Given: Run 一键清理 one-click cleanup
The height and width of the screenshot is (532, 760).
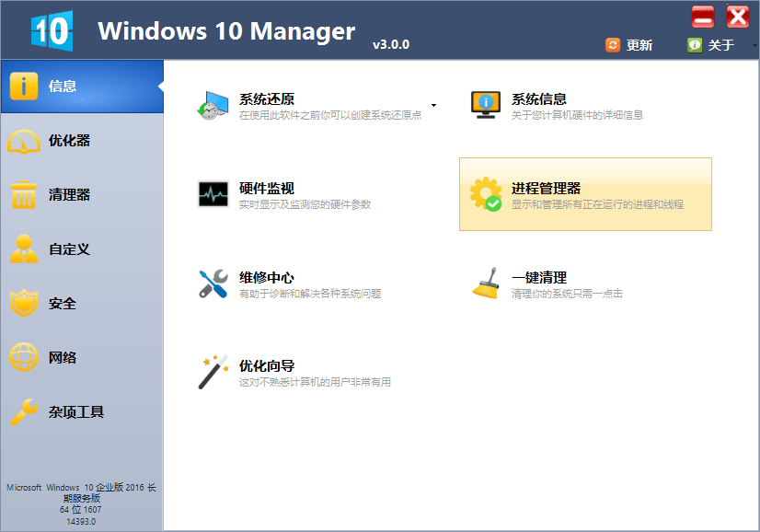Looking at the screenshot, I should coord(538,277).
